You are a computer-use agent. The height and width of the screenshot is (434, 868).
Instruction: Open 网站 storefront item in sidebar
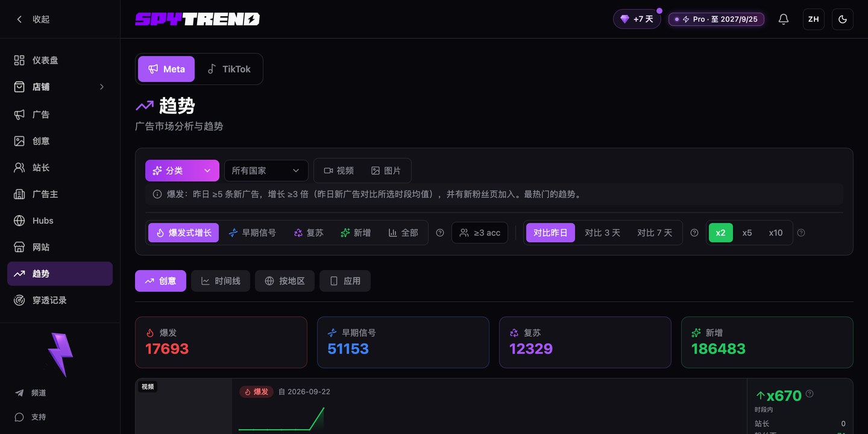point(60,247)
